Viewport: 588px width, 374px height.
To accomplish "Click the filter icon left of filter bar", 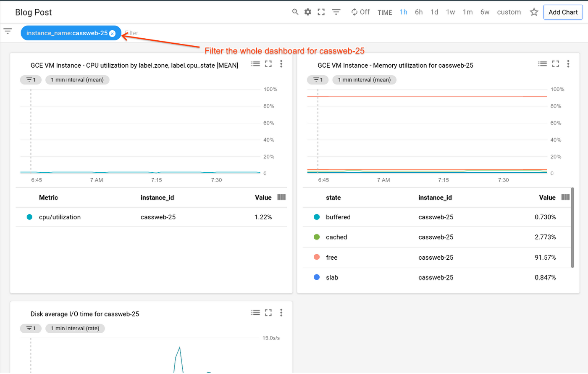I will [x=8, y=31].
